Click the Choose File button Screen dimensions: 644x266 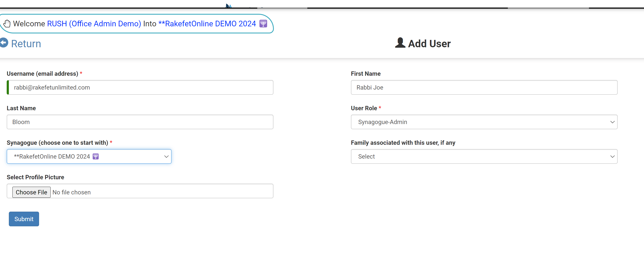tap(31, 192)
